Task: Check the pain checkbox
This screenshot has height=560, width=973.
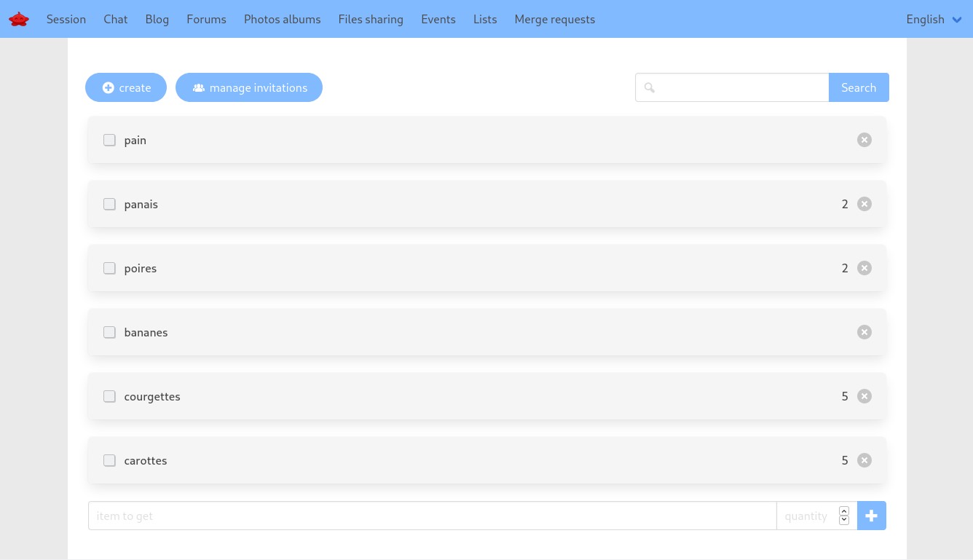Action: [x=109, y=140]
